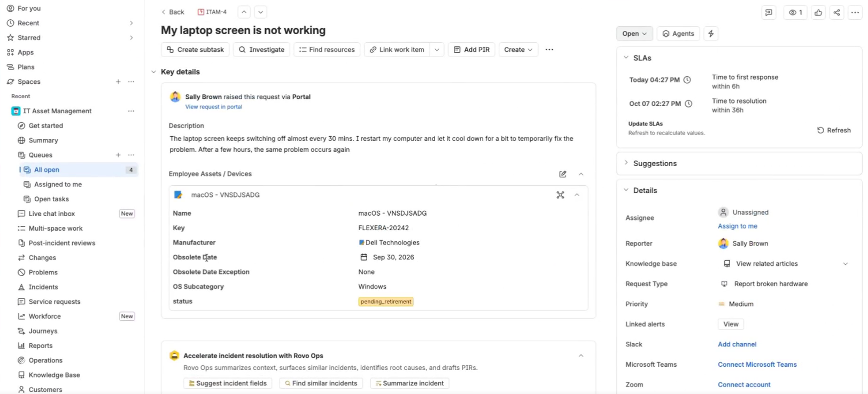Open the feedback comment icon at top right
This screenshot has width=868, height=394.
click(769, 12)
